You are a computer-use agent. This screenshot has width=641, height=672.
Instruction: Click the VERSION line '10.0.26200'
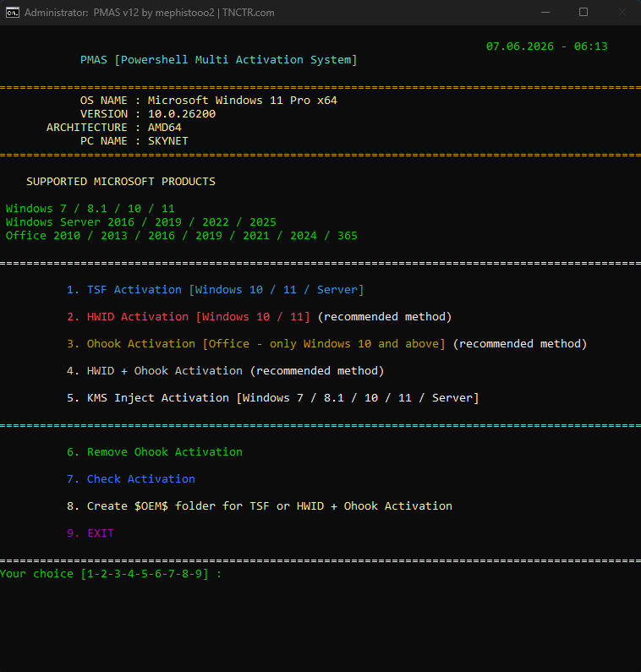148,114
